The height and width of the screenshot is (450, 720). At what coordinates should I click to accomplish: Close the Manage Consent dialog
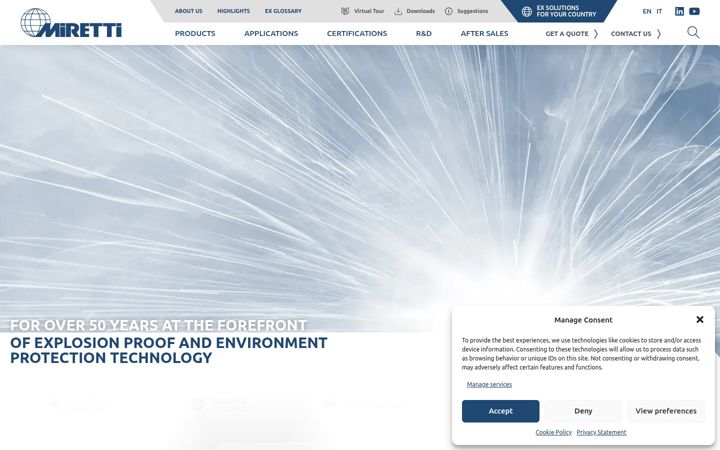point(700,319)
